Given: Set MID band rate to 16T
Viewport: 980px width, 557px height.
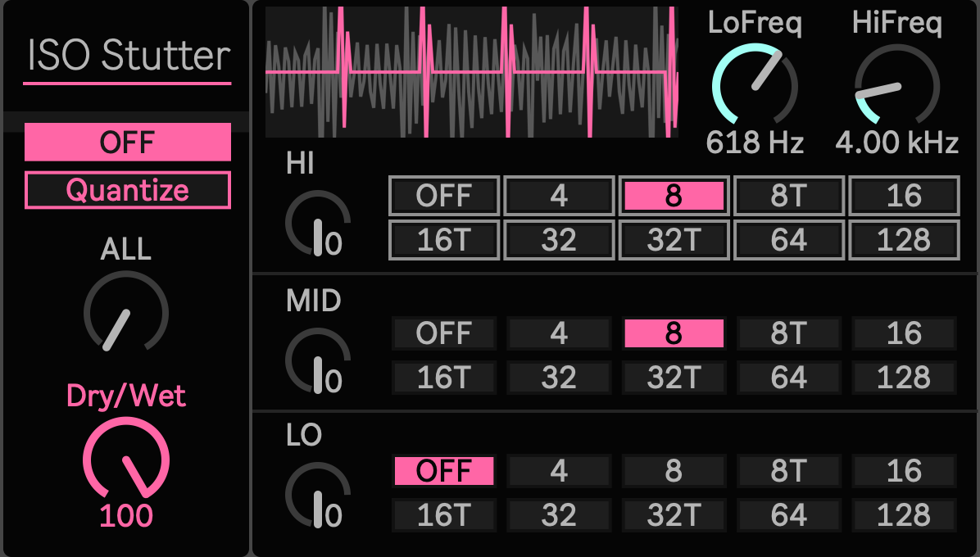Looking at the screenshot, I should click(444, 377).
